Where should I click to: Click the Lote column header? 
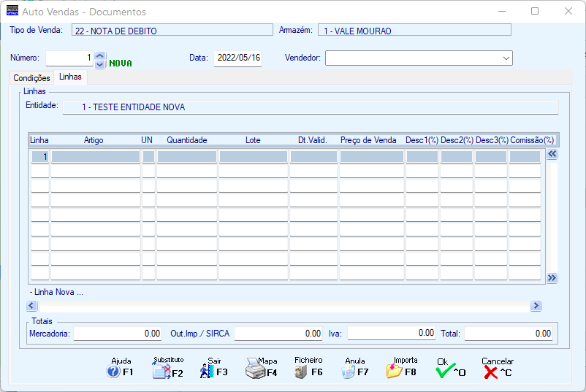tap(253, 140)
